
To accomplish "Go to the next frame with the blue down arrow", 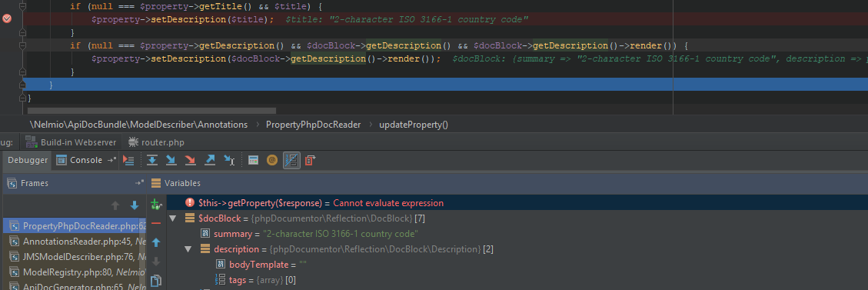I will (x=134, y=205).
